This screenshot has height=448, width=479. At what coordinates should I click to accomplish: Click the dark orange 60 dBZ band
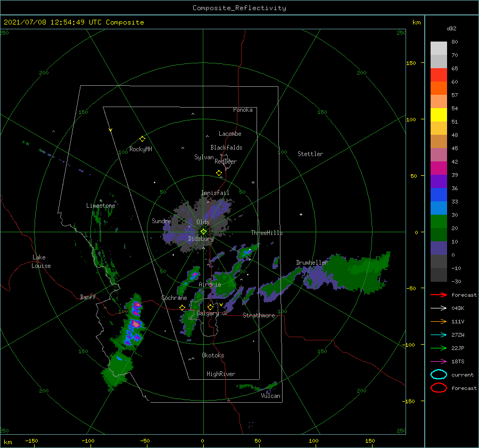439,88
